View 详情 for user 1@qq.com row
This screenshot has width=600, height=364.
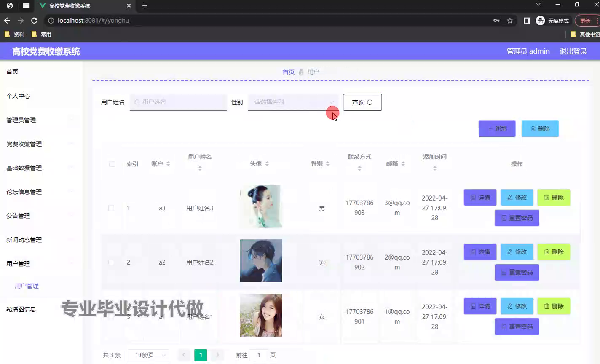click(480, 306)
